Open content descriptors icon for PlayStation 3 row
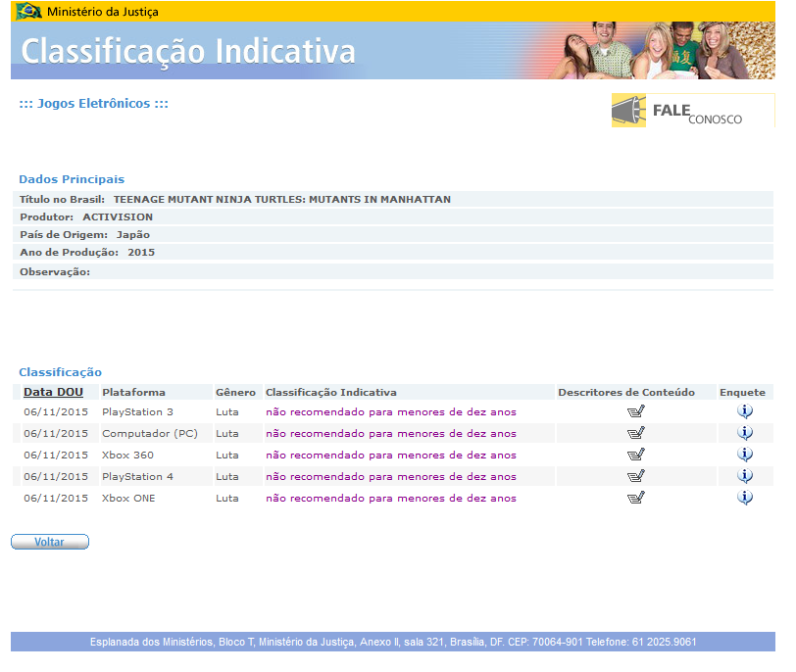Viewport: 796px width, 672px height. point(635,411)
